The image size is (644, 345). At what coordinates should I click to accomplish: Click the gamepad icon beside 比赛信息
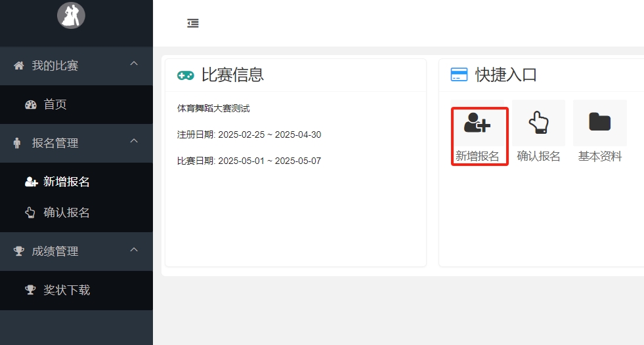(x=186, y=75)
